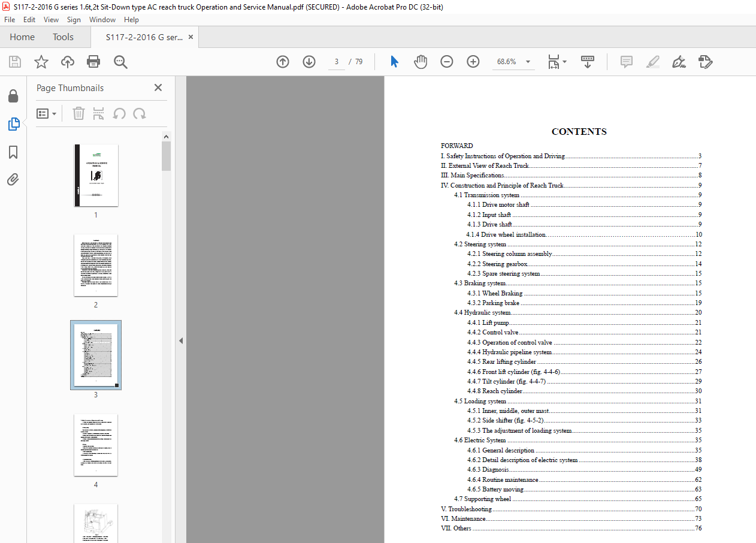Open the Help menu

[x=131, y=20]
